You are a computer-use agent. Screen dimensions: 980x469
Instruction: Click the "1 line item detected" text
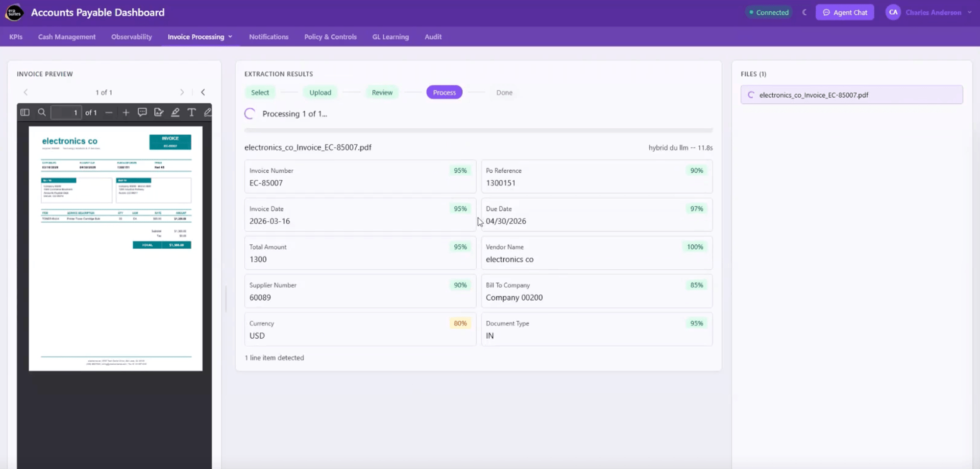(274, 358)
